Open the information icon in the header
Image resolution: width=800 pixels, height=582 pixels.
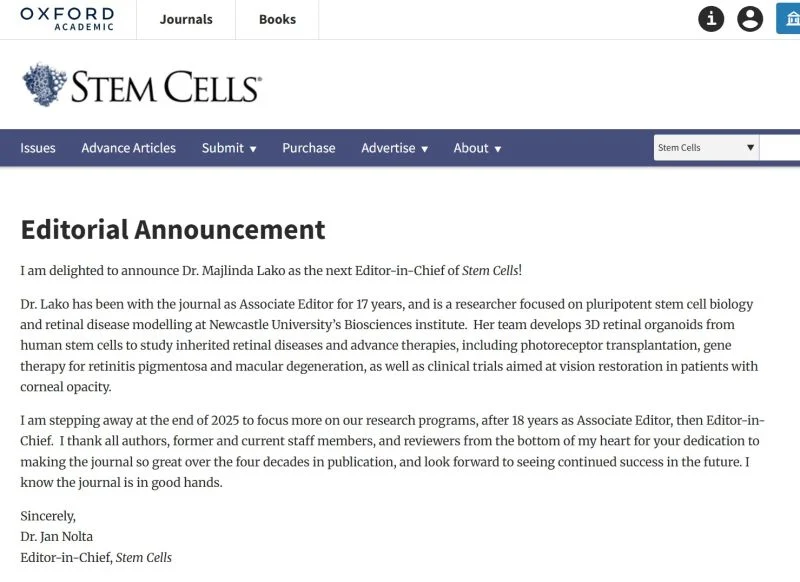point(710,18)
